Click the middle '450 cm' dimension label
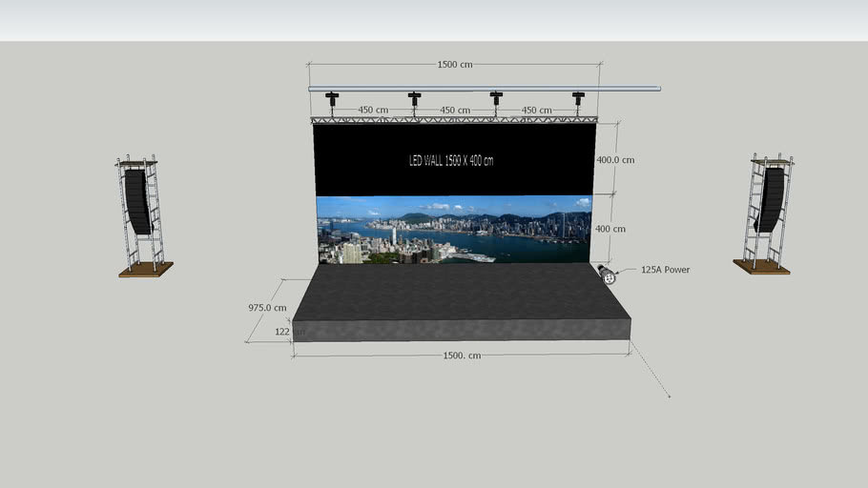Viewport: 868px width, 488px height. [x=455, y=110]
